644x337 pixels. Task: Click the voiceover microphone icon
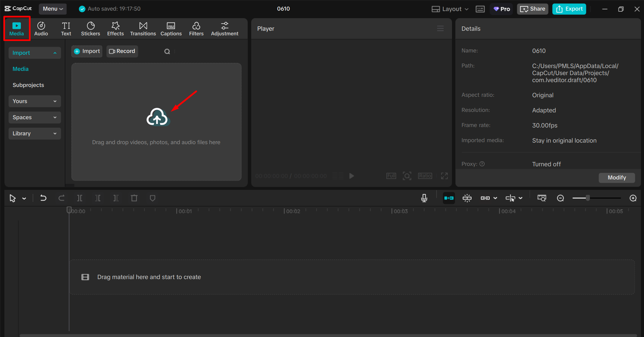424,198
